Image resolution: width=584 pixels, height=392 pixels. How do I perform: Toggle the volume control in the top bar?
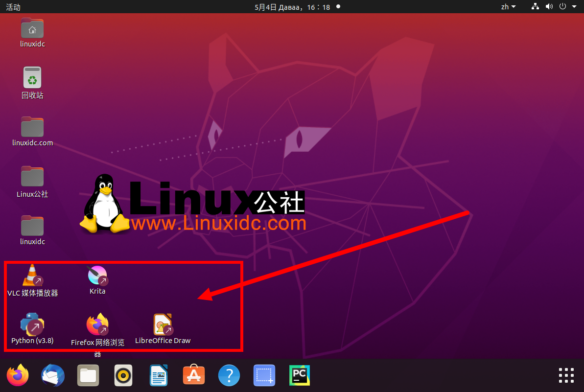(x=549, y=7)
